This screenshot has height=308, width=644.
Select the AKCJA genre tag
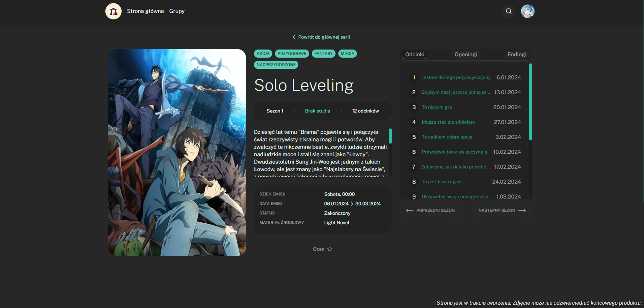[x=263, y=54]
